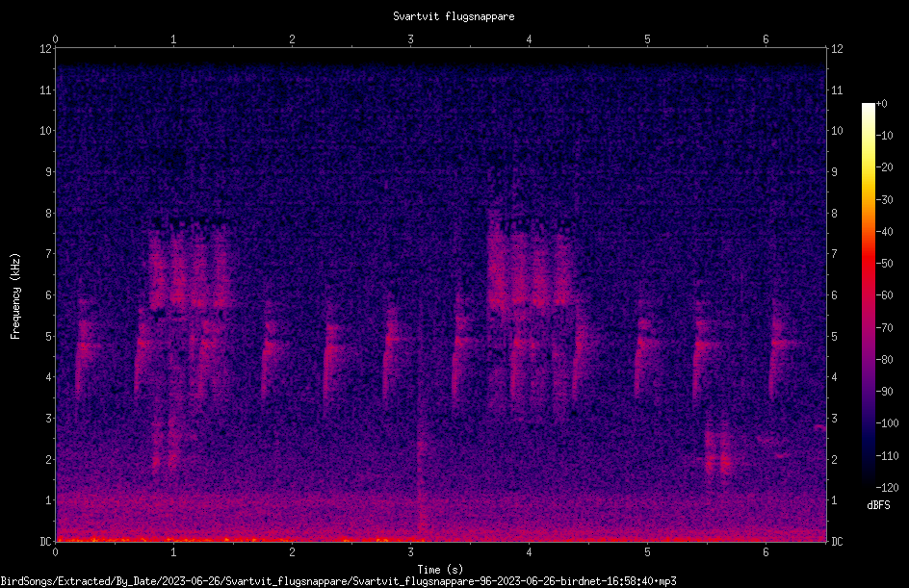Click left-axis '12' kHz label
This screenshot has height=588, width=909.
(45, 49)
